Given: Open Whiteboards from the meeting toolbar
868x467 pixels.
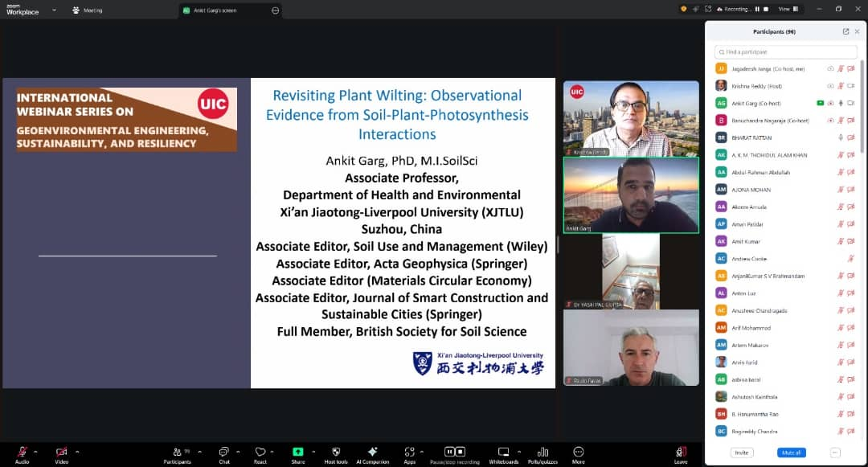Looking at the screenshot, I should pyautogui.click(x=504, y=453).
